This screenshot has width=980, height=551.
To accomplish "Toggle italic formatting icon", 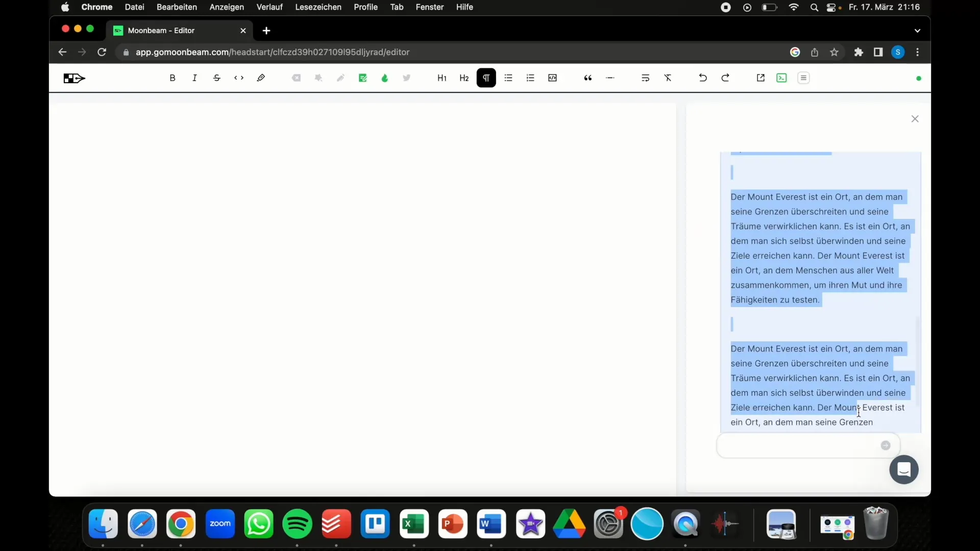I will point(194,78).
